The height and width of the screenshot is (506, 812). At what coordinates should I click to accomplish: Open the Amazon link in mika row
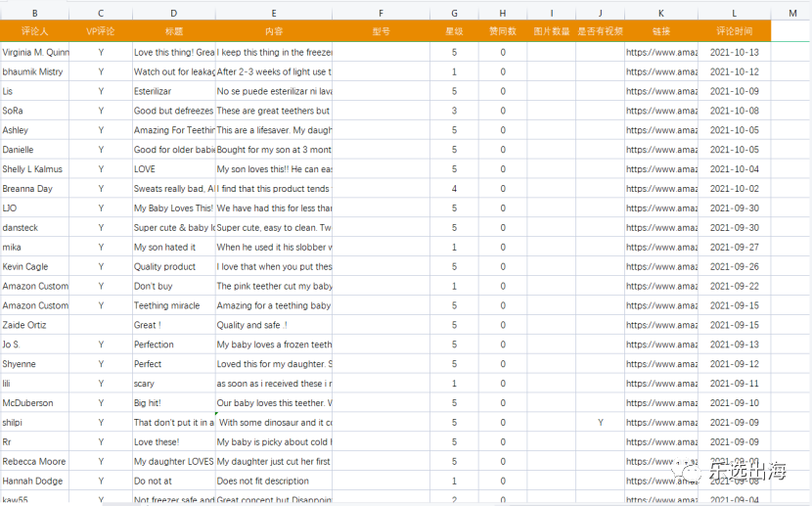pyautogui.click(x=660, y=247)
